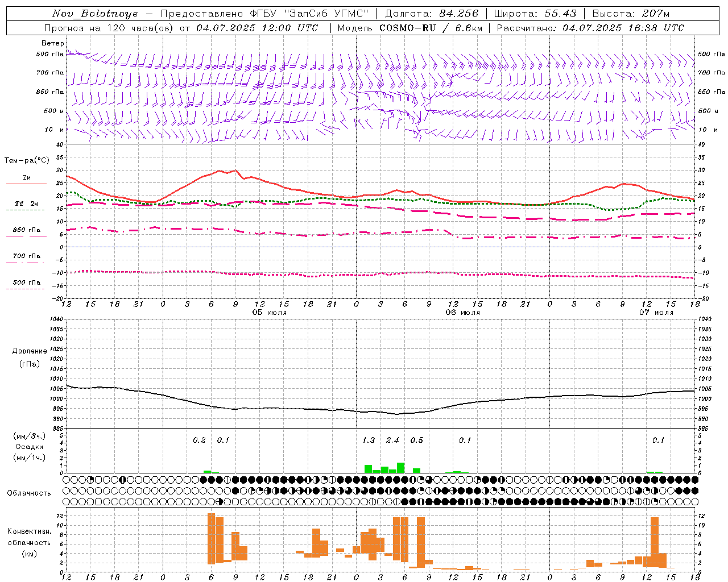This screenshot has width=728, height=582.
Task: Click the right-side 10 м wind level label
Action: click(x=708, y=130)
